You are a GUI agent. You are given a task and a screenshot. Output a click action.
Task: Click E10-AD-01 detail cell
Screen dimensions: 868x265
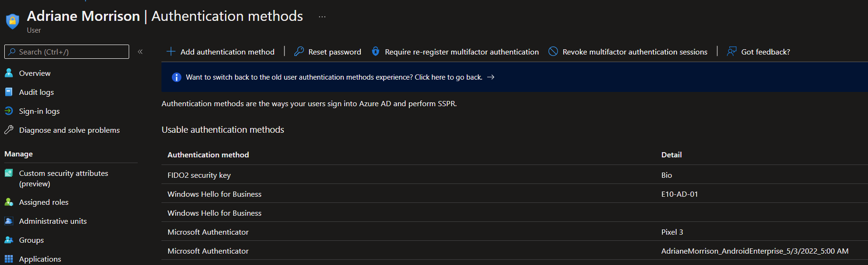point(679,194)
